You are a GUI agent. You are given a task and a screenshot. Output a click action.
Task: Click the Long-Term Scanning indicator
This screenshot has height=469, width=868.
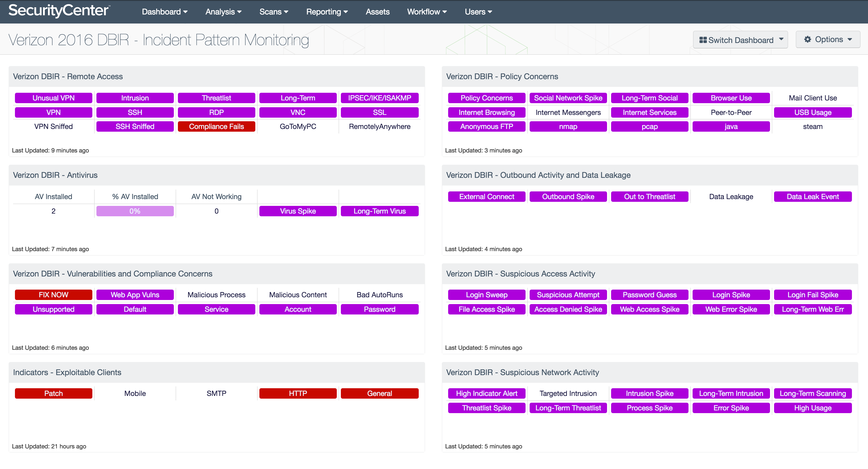pos(813,393)
